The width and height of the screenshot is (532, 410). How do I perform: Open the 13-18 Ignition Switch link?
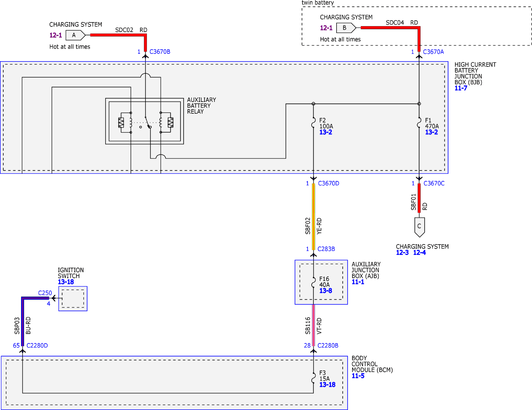point(66,282)
